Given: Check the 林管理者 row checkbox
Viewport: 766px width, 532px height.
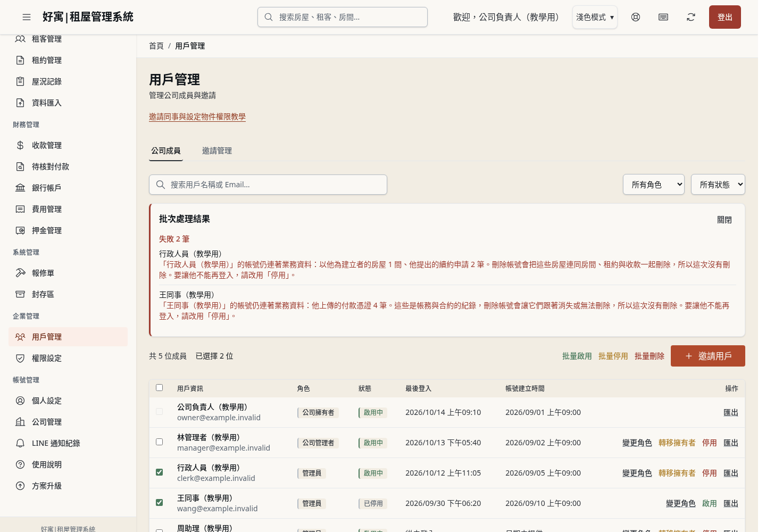Looking at the screenshot, I should [159, 442].
